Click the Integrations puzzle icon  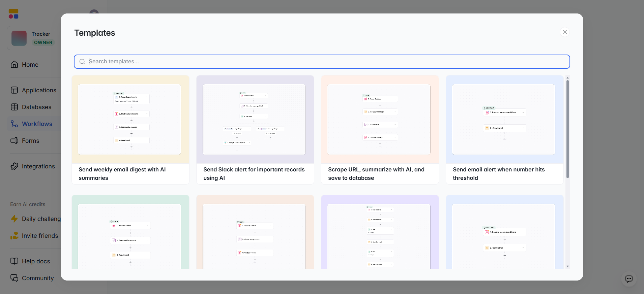14,166
